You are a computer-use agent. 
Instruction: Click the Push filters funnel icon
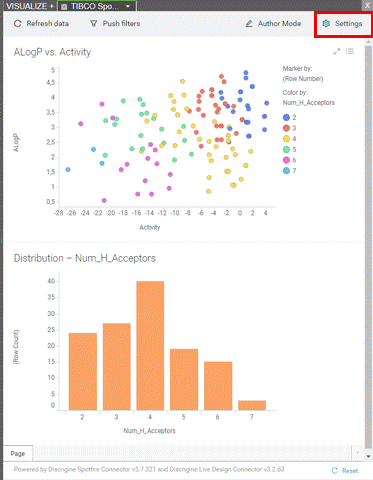pos(94,24)
